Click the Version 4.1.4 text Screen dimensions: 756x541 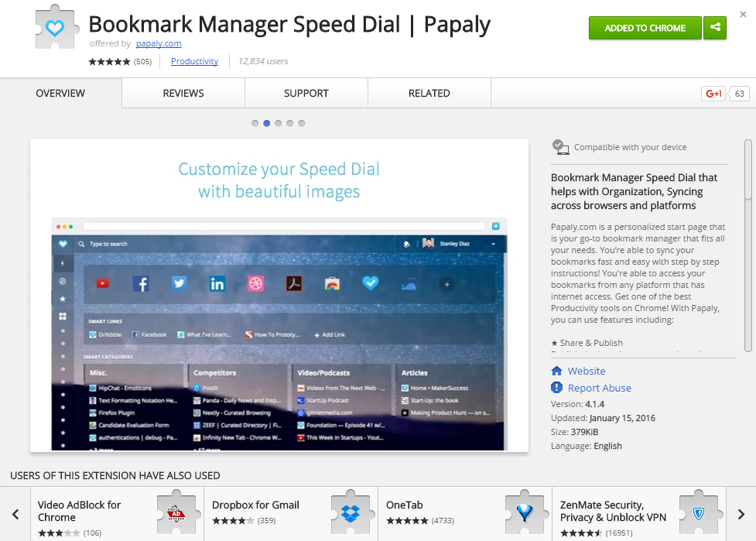click(x=577, y=404)
